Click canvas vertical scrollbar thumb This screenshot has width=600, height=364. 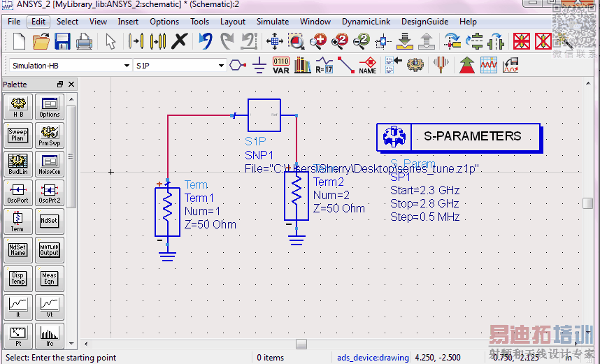pos(587,203)
